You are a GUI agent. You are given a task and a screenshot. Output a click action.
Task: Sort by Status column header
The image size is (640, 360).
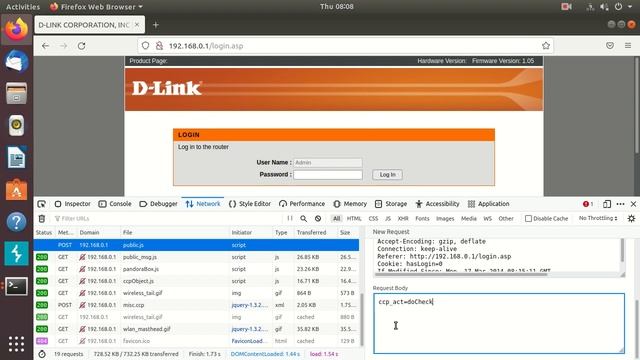[x=44, y=232]
